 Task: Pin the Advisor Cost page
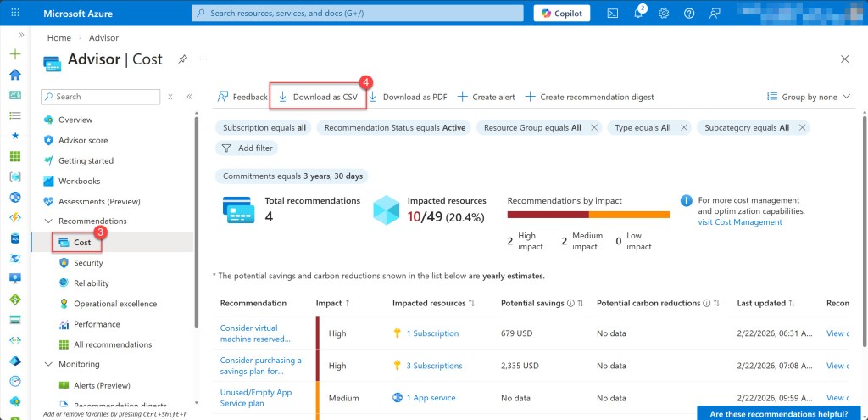click(x=182, y=59)
